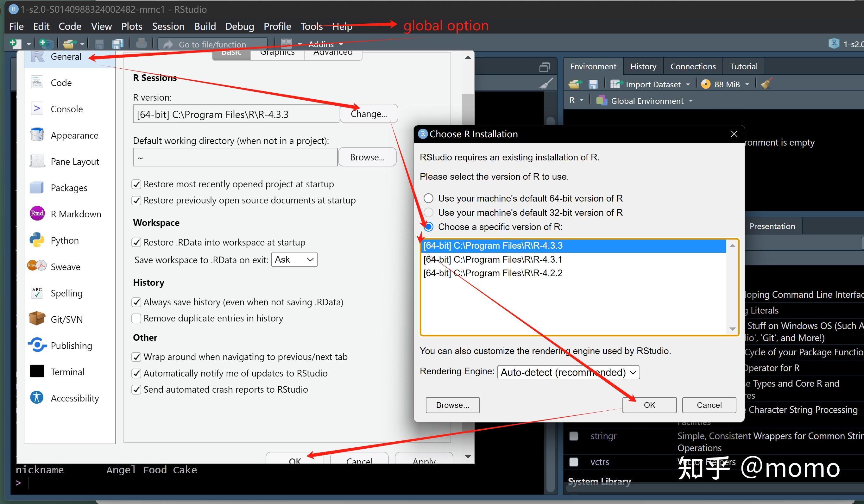The height and width of the screenshot is (504, 864).
Task: Open the Rendering Engine dropdown
Action: (569, 372)
